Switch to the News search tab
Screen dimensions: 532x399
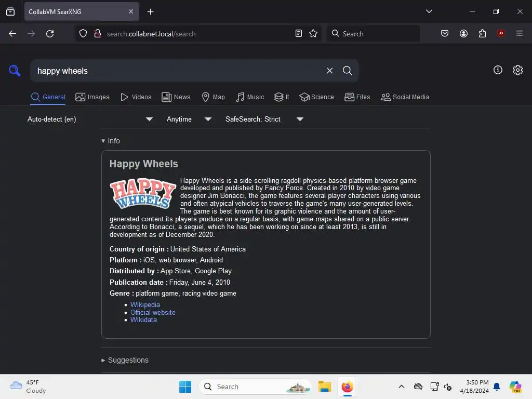click(x=176, y=97)
